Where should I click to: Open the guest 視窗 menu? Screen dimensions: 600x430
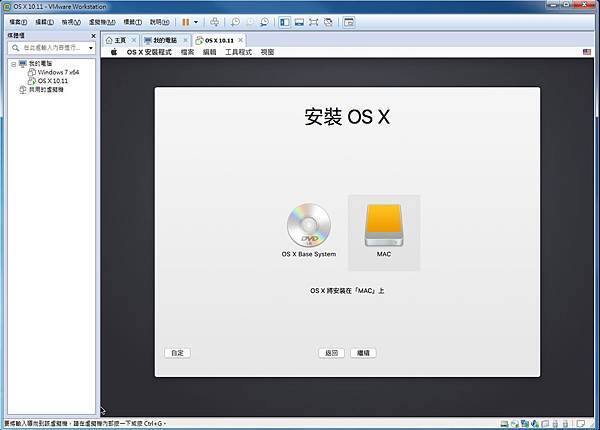click(x=267, y=52)
